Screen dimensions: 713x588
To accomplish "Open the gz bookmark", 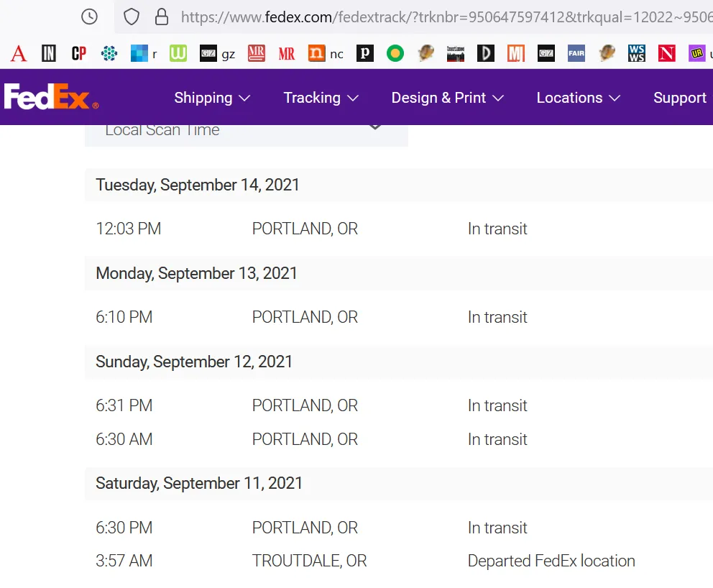I will [218, 53].
